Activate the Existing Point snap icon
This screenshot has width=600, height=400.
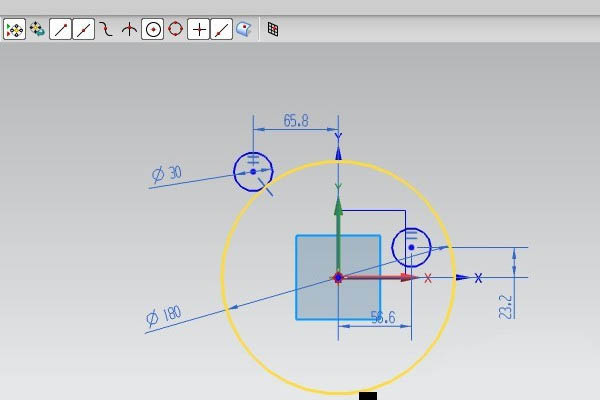click(x=199, y=30)
